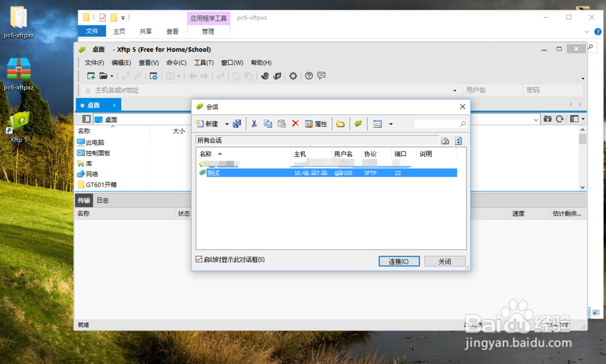Select 控制面板 in the local file list
This screenshot has width=606, height=364.
pos(94,153)
